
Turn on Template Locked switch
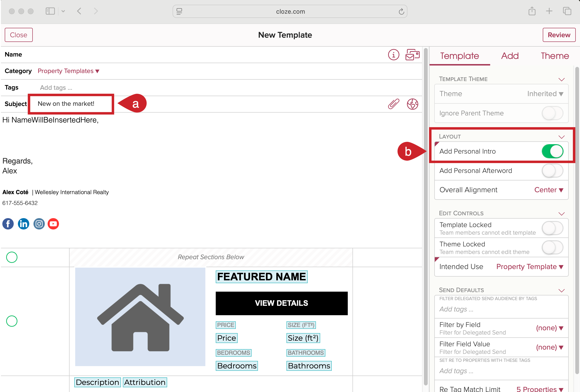[x=552, y=228]
